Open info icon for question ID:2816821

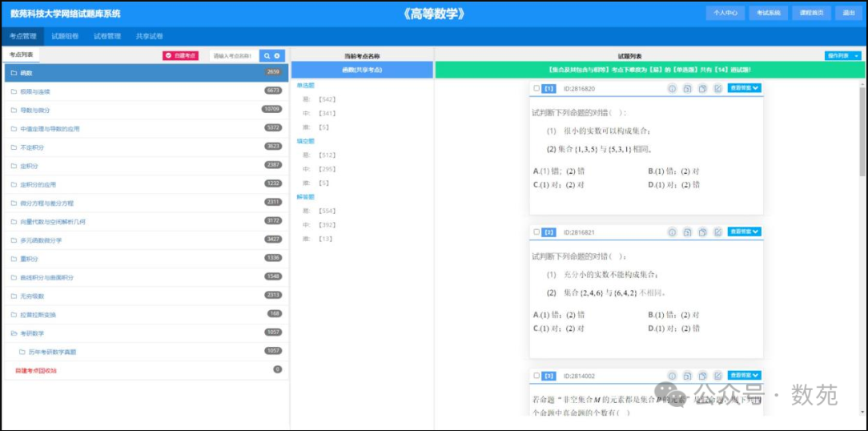(x=672, y=232)
